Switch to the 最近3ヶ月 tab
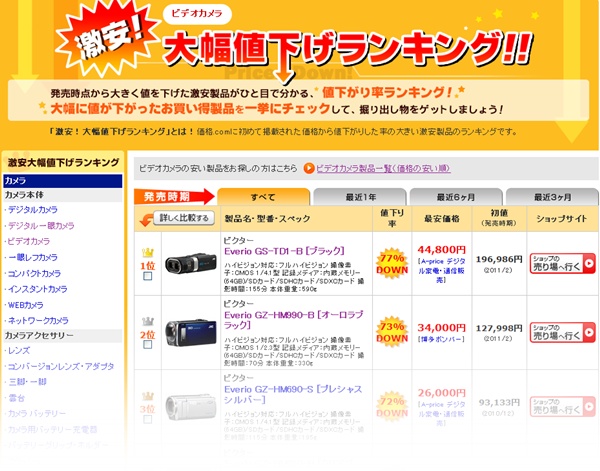The image size is (600, 471). (552, 197)
